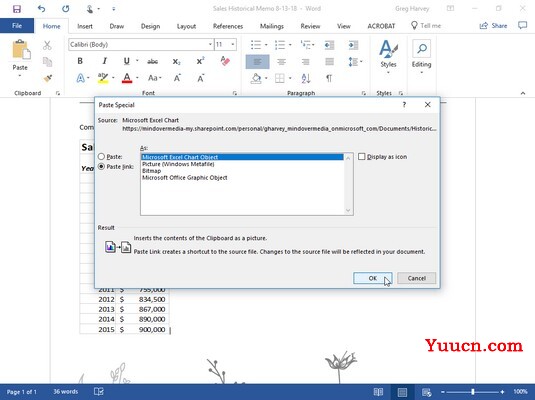
Task: Undo the last action
Action: pyautogui.click(x=41, y=9)
